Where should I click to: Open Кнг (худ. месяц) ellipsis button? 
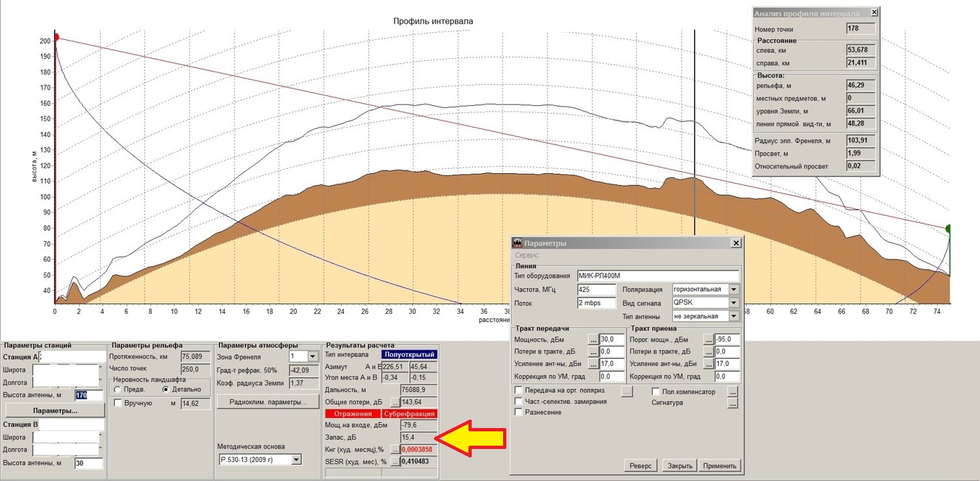coord(395,450)
